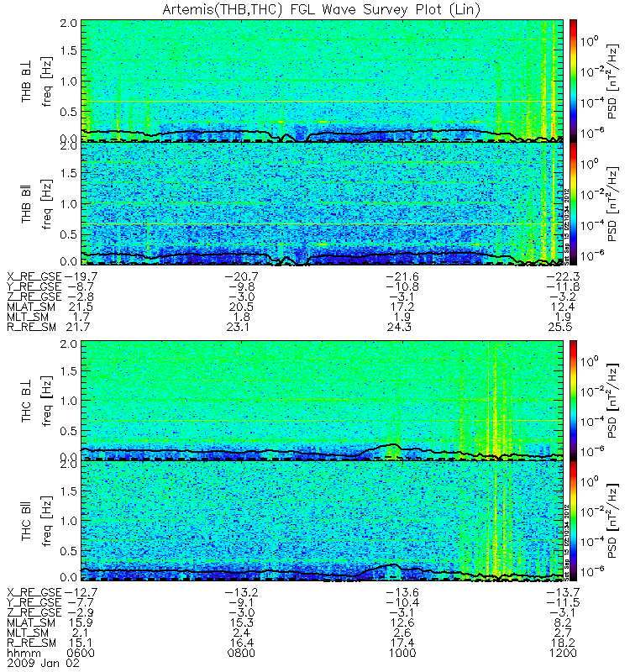Click THB Y_RE_GSE value -8.7
Viewport: 630px width, 672px height.
click(81, 286)
